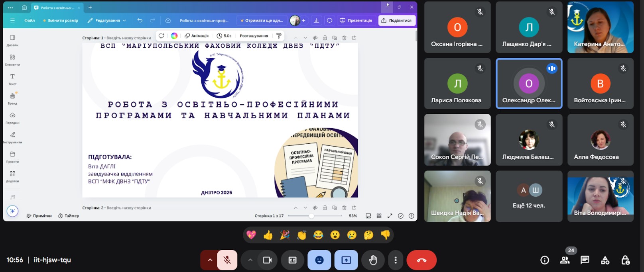The image size is (644, 272).
Task: Open the Design (Дизайн) panel in Canva sidebar
Action: 12,40
